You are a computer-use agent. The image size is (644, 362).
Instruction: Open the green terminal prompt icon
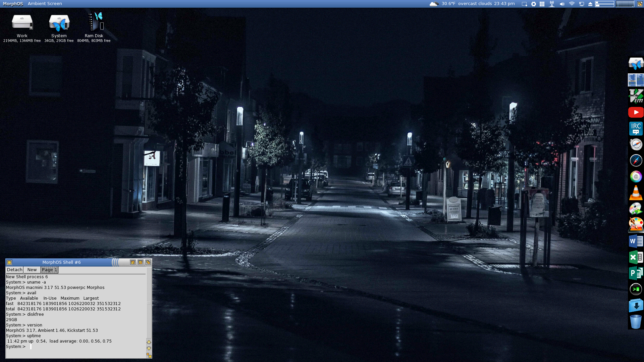[x=636, y=289]
